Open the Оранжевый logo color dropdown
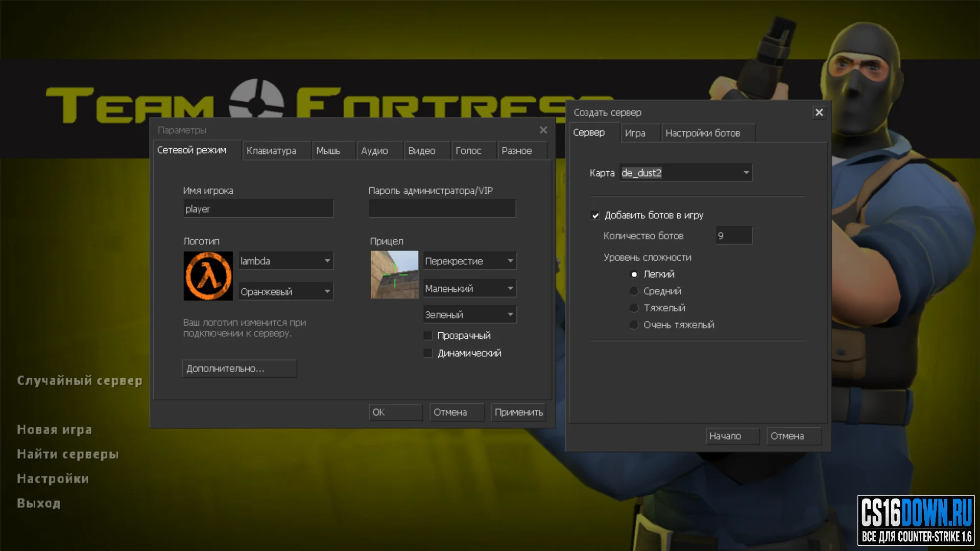The image size is (980, 551). (x=286, y=292)
